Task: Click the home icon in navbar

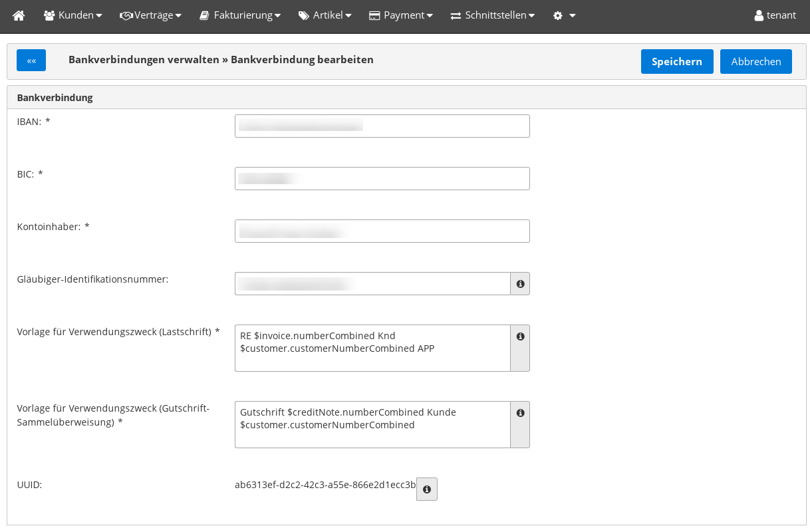Action: [x=19, y=15]
